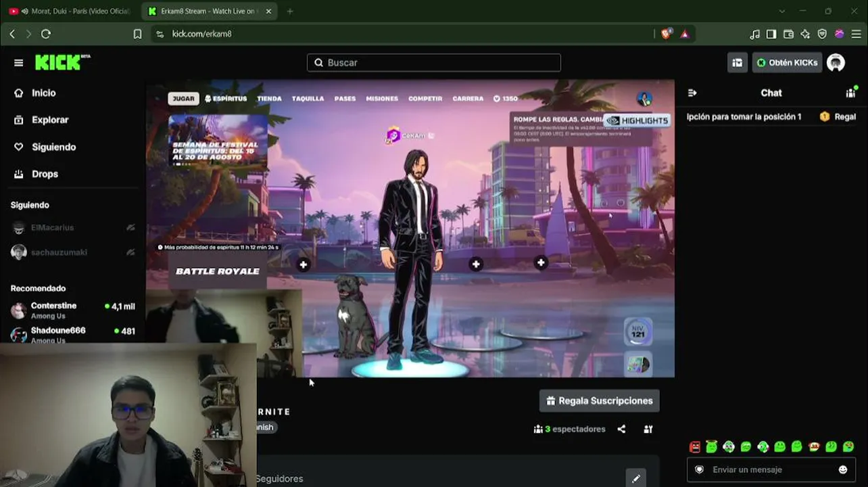Image resolution: width=868 pixels, height=487 pixels.
Task: Share the stream with the share icon
Action: click(x=621, y=429)
